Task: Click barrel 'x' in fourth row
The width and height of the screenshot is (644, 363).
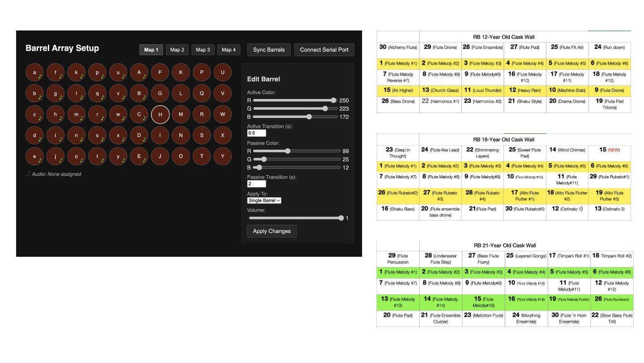Action: click(118, 135)
